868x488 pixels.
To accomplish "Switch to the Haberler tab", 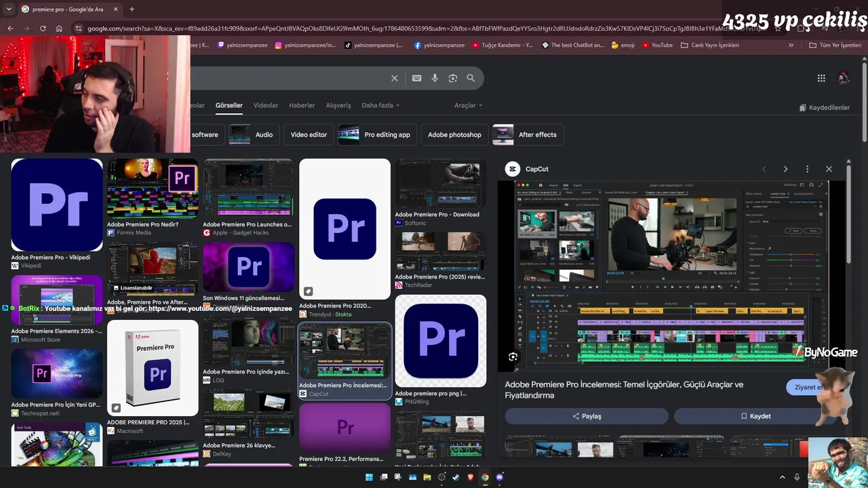I will (302, 106).
